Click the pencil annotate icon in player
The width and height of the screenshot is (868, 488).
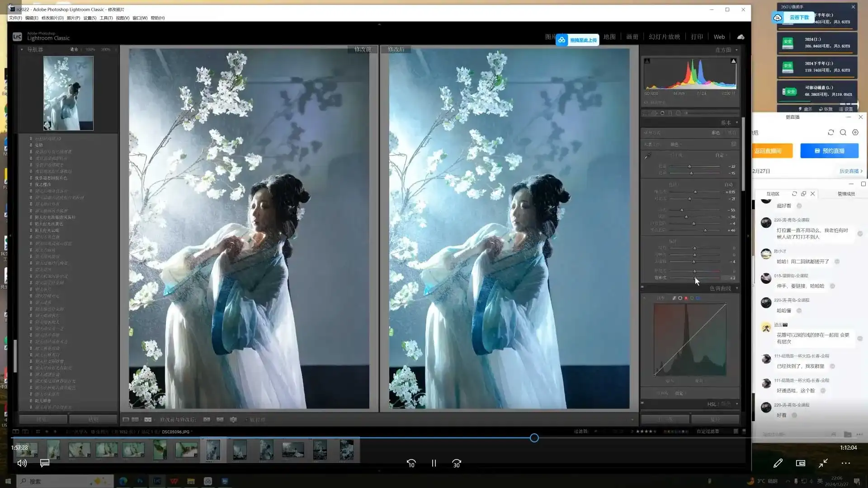point(778,463)
